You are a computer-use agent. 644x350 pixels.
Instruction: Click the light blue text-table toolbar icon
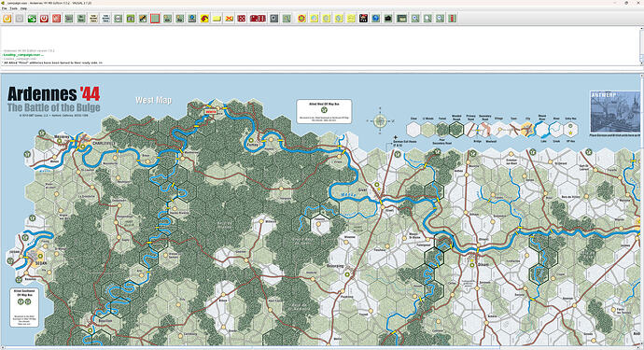point(105,18)
